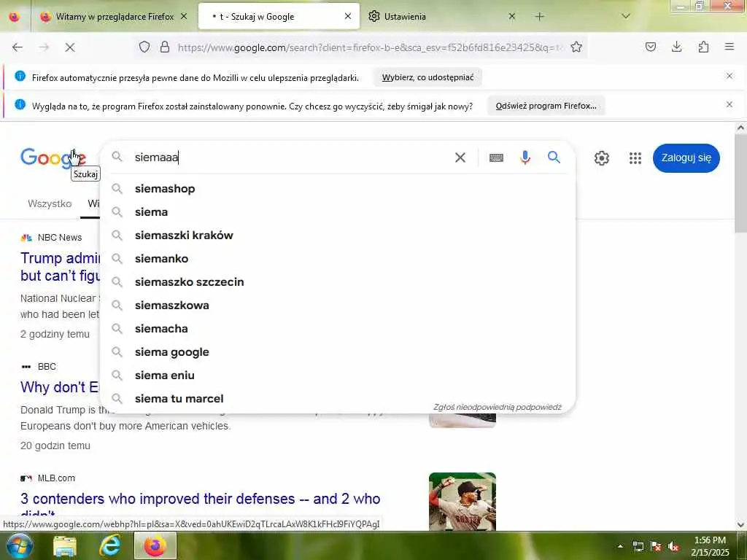Viewport: 747px width, 560px height.
Task: Select the 't - Szukaj w Google' tab
Action: [x=279, y=17]
